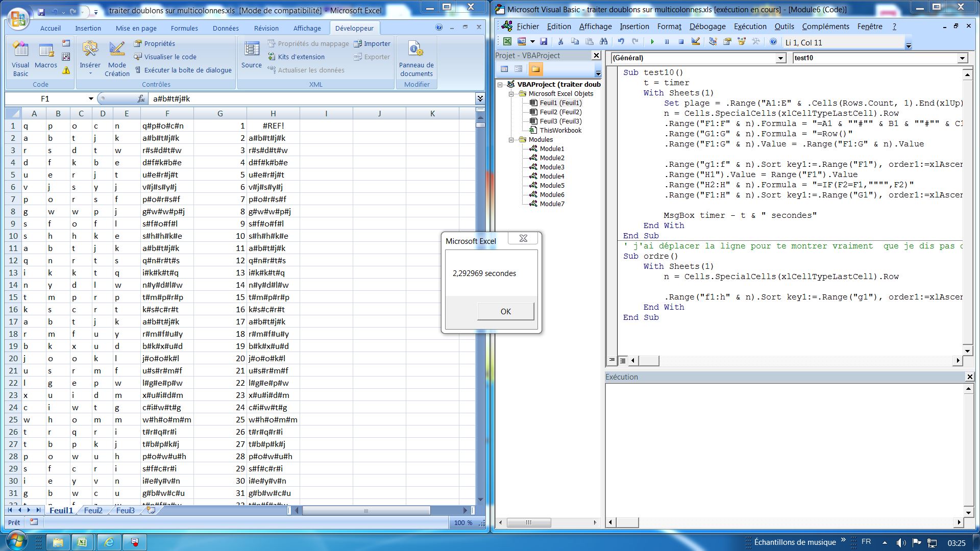Image resolution: width=980 pixels, height=551 pixels.
Task: Open the Exécution menu in VBA editor
Action: (750, 27)
